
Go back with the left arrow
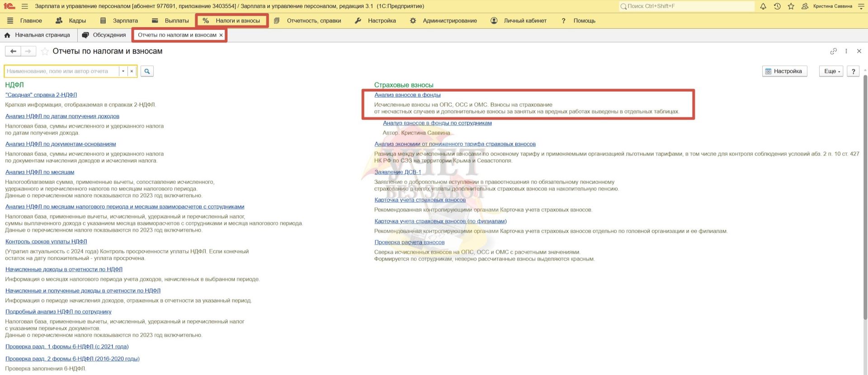pos(13,52)
